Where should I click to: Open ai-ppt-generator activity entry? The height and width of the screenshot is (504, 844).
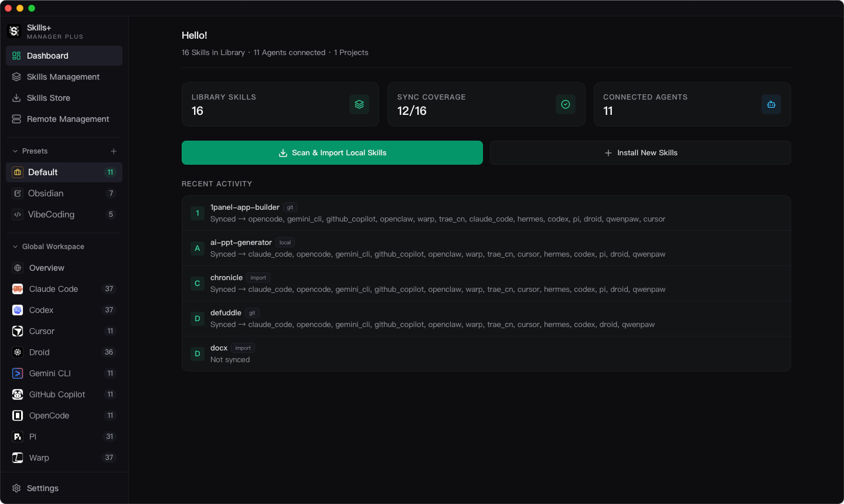486,248
